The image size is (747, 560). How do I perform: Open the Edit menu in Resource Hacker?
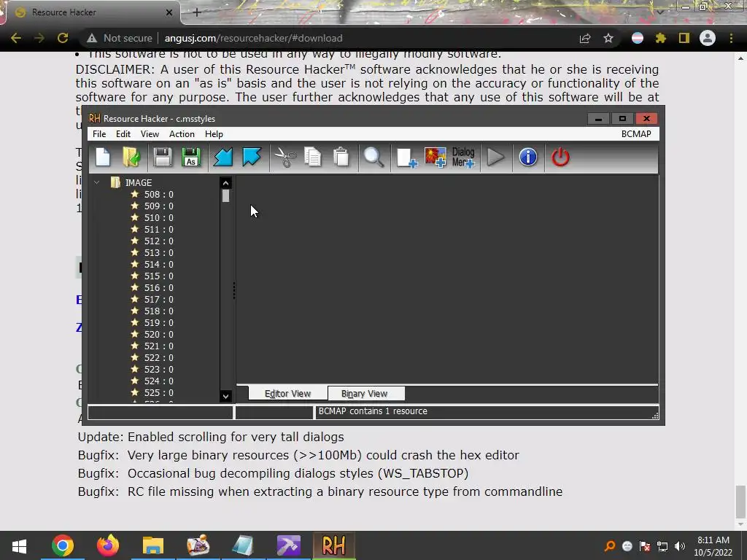[123, 134]
